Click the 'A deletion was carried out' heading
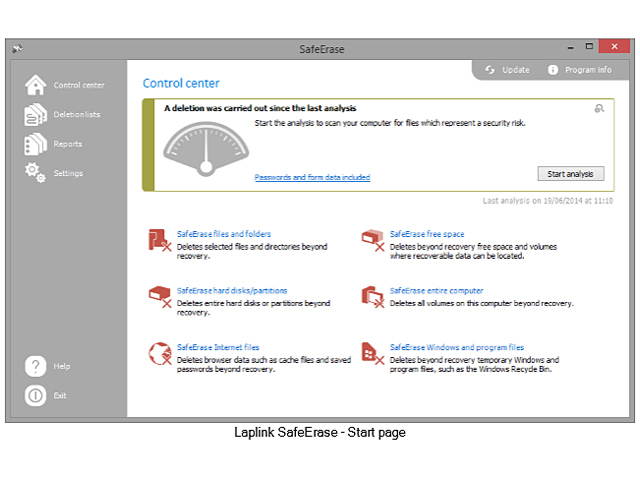The width and height of the screenshot is (640, 480). 260,108
